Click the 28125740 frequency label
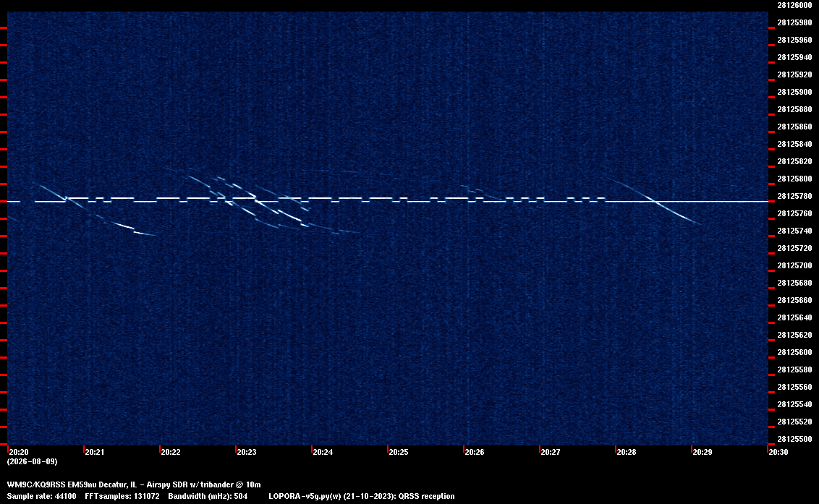Viewport: 819px width, 504px height. coord(794,231)
